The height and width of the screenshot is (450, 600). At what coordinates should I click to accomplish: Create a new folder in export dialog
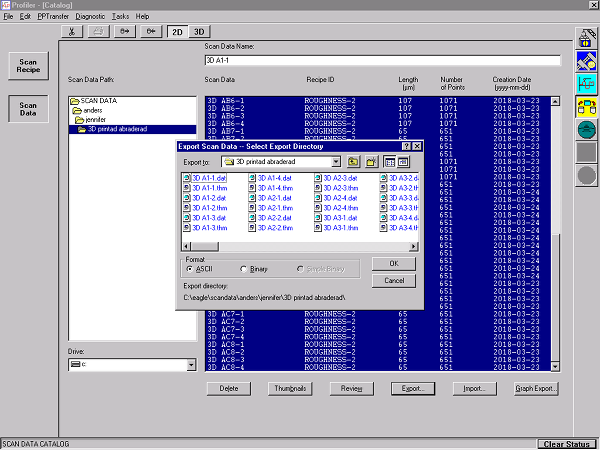click(x=371, y=161)
